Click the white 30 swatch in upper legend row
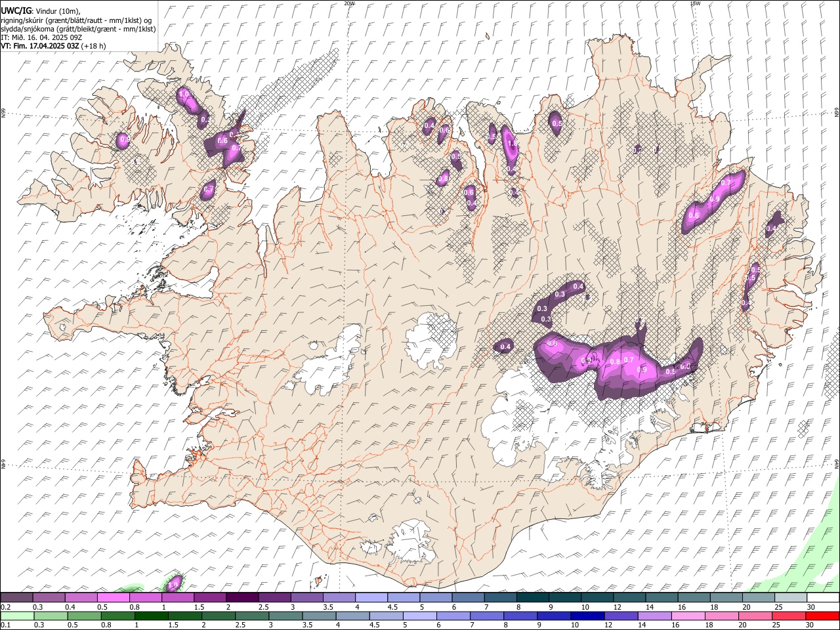This screenshot has height=630, width=840. [x=823, y=597]
